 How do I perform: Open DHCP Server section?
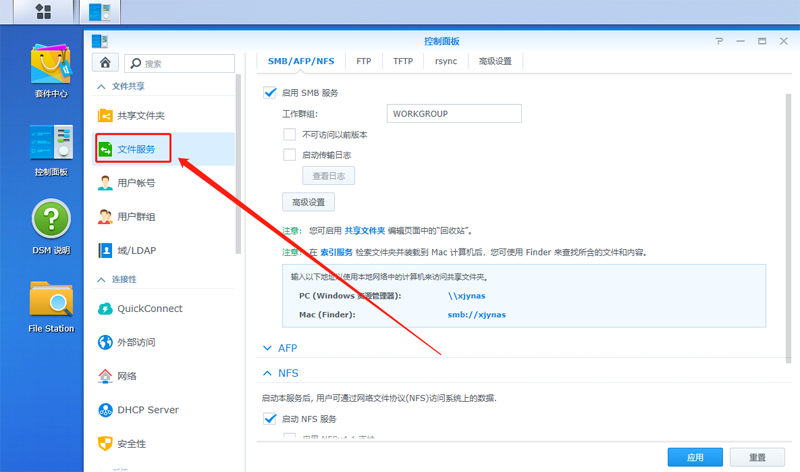pyautogui.click(x=163, y=410)
